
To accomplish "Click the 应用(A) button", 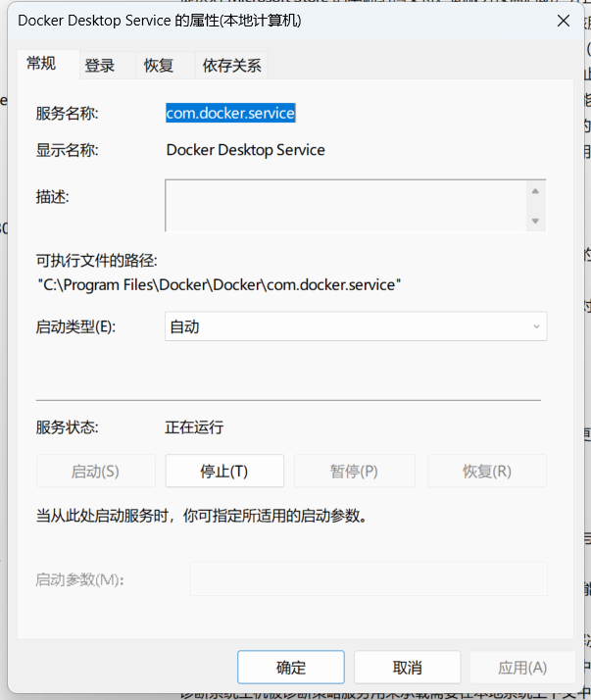I will [522, 668].
